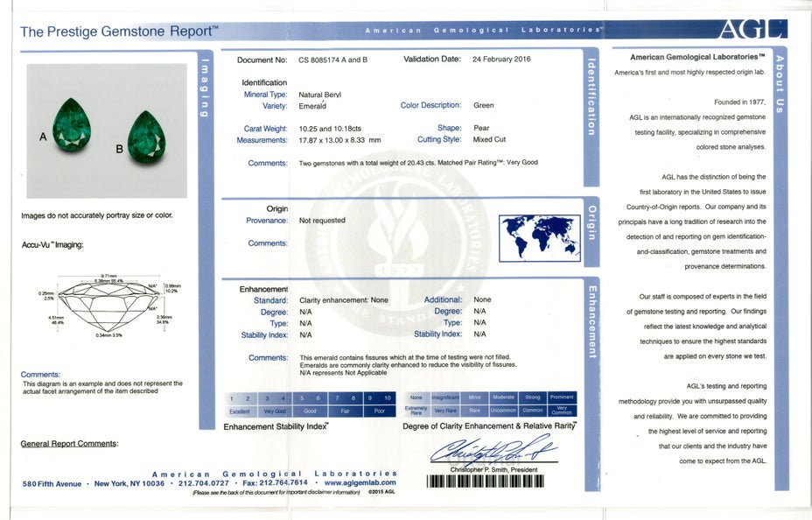Viewport: 812px width, 520px height.
Task: Click the barcode below the signature
Action: coord(486,481)
